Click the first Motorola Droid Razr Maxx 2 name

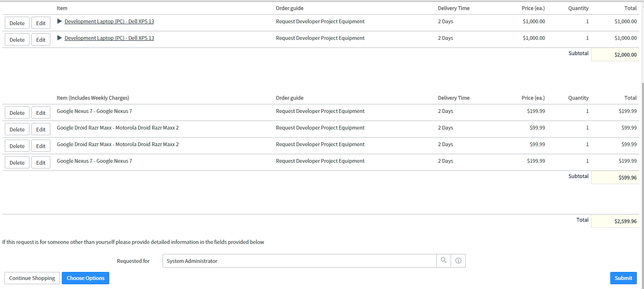118,128
